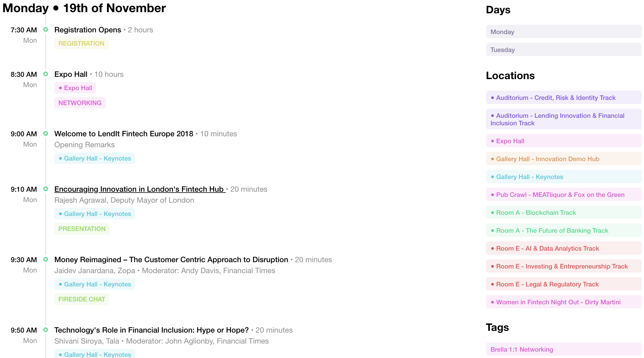Select the Brella 1:1 Networking tag
Viewport: 644px width, 358px height.
tap(564, 349)
